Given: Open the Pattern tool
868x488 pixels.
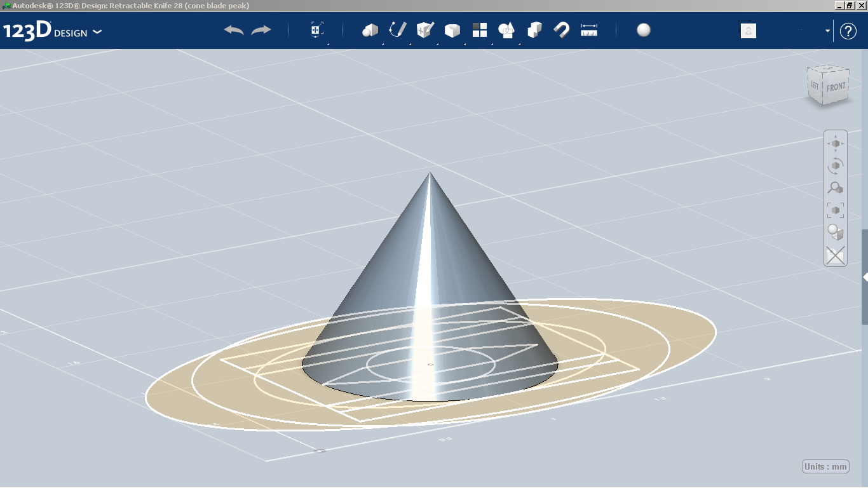Looking at the screenshot, I should 479,30.
